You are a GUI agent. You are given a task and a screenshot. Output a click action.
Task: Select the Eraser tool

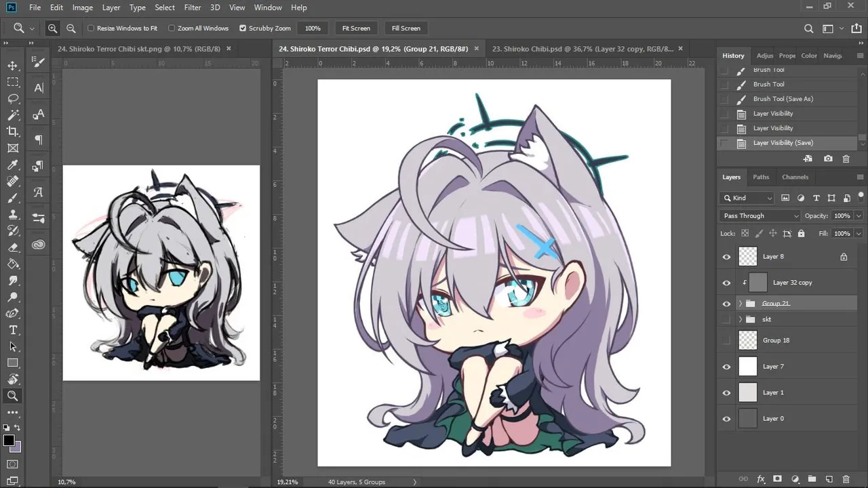tap(13, 247)
